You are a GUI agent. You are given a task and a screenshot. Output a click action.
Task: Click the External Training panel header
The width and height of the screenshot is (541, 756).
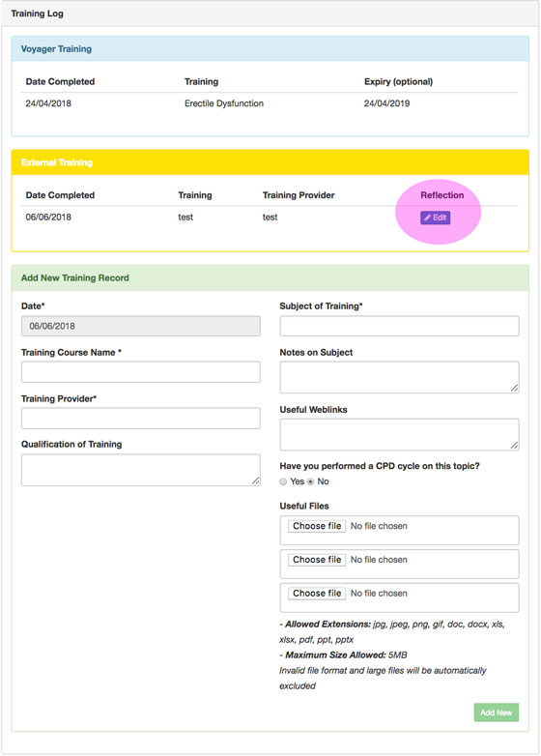click(270, 162)
